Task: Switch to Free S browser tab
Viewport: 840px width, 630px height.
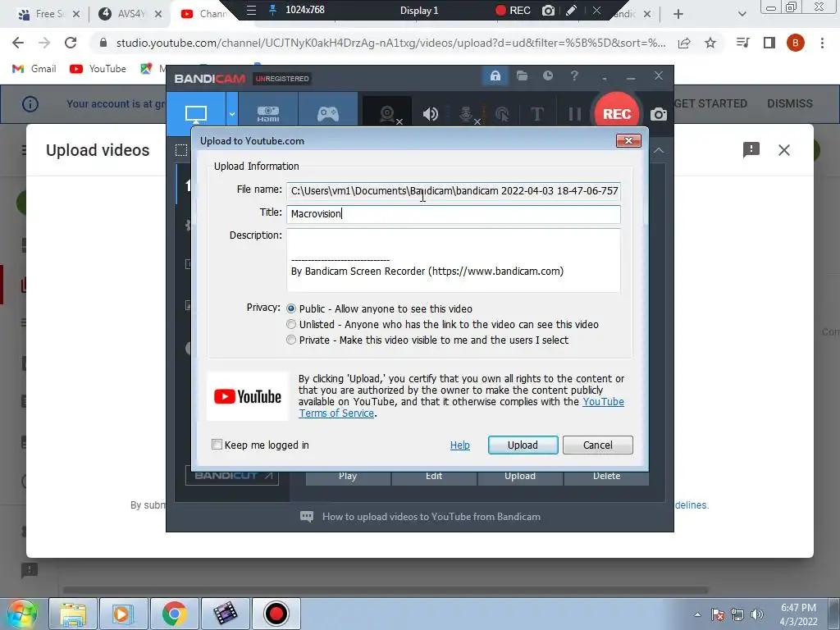Action: (48, 14)
